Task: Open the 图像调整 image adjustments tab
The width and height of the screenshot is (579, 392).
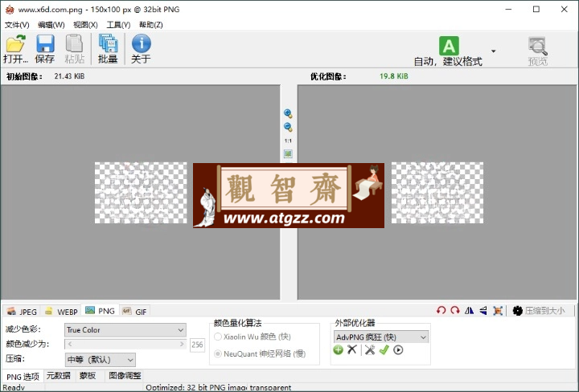Action: (125, 376)
